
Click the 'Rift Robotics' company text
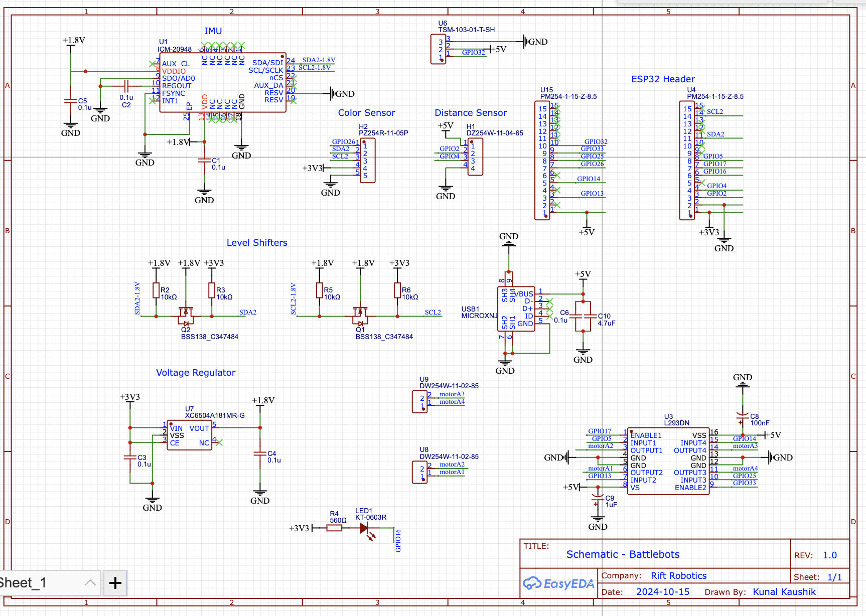[x=678, y=576]
